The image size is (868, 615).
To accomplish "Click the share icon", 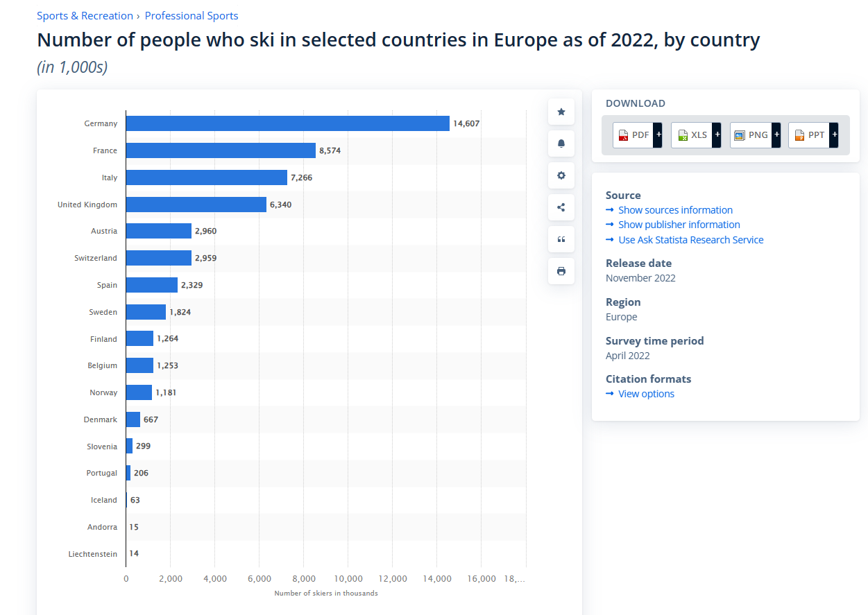I will (561, 207).
